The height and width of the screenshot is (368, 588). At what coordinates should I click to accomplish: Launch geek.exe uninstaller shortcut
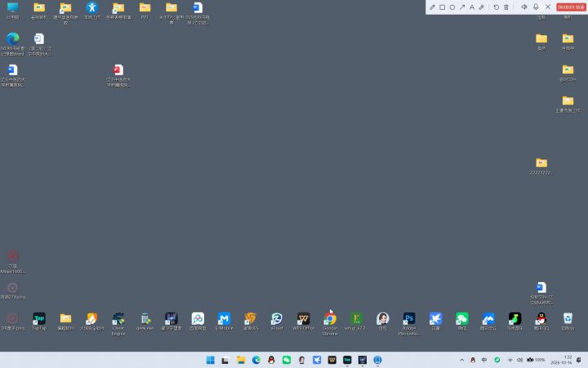(145, 321)
